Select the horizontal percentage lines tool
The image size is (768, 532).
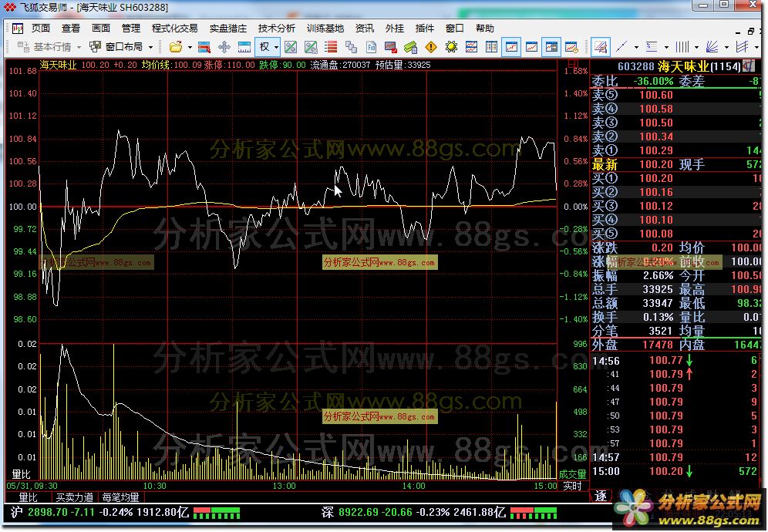pos(652,47)
